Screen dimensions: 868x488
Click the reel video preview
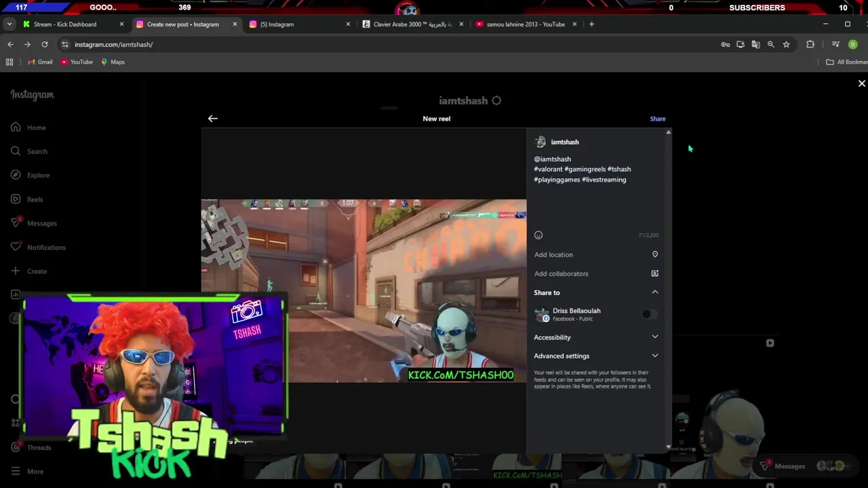(x=363, y=291)
